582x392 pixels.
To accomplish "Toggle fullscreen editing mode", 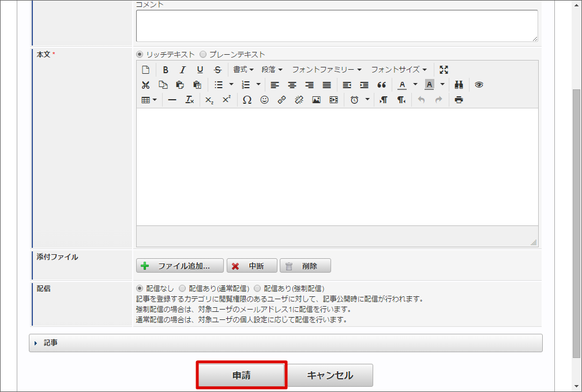I will coord(444,69).
